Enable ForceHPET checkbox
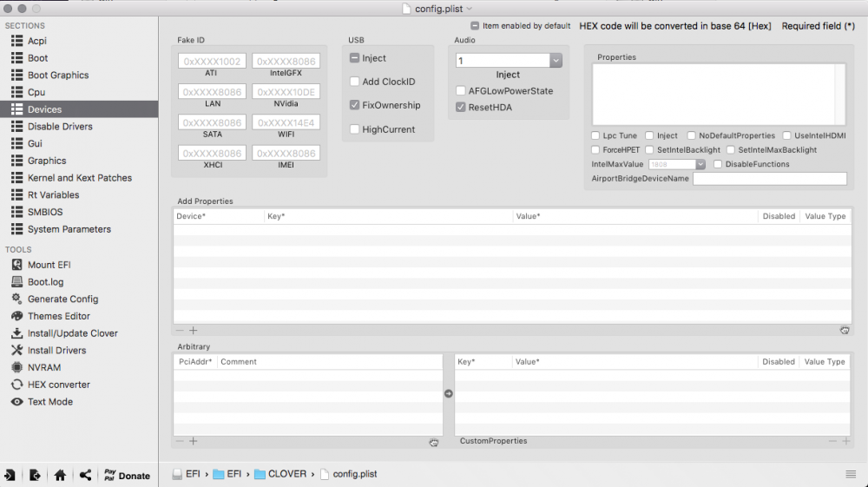The image size is (868, 487). coord(595,150)
